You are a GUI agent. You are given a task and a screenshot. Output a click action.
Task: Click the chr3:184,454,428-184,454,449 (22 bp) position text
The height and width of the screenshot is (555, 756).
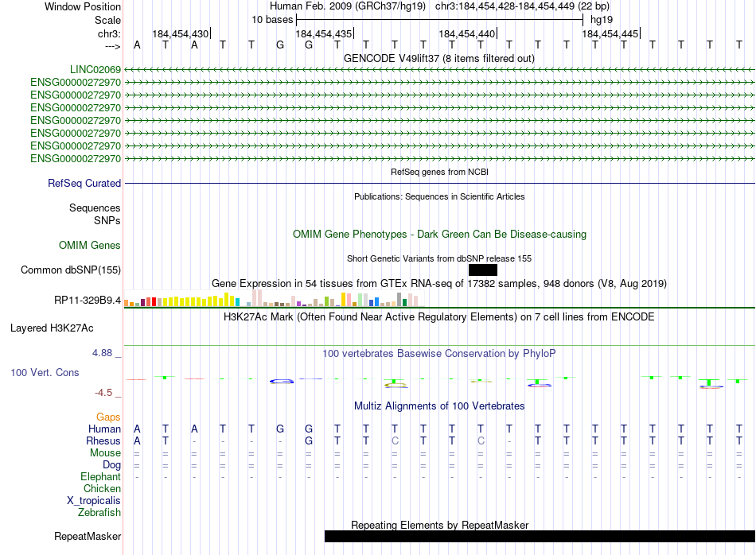click(522, 6)
